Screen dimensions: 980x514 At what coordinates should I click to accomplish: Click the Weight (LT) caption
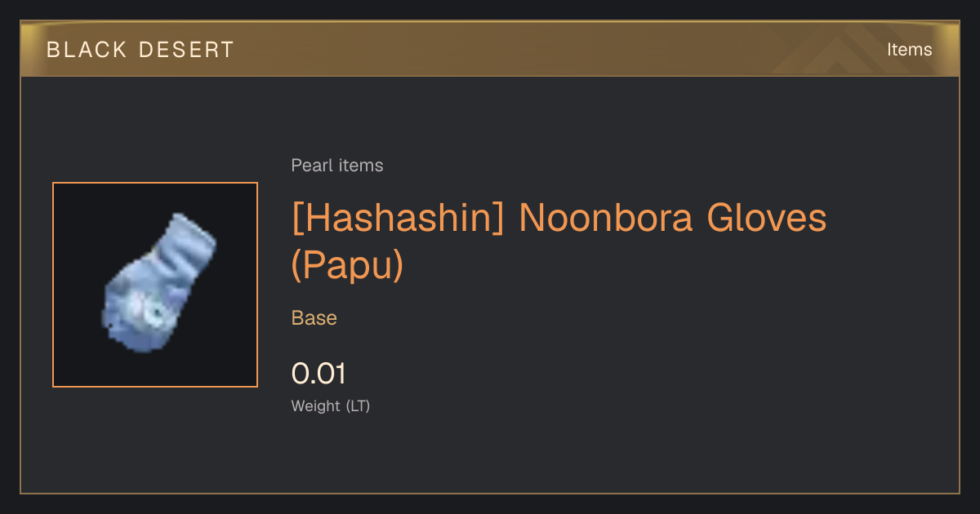click(x=331, y=405)
